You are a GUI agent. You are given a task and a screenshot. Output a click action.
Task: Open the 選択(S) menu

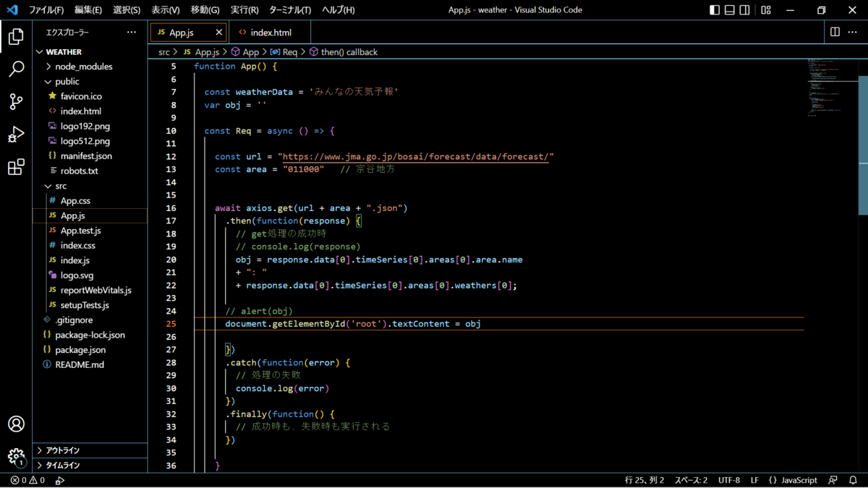pyautogui.click(x=127, y=10)
